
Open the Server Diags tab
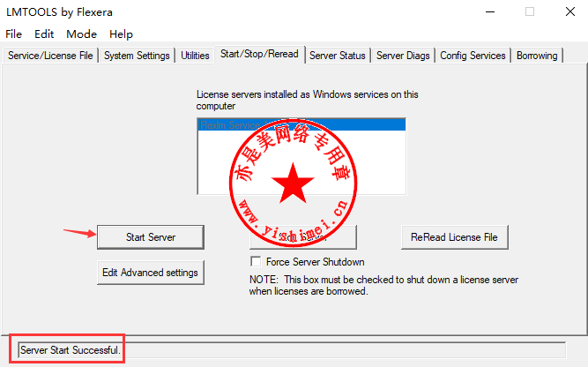click(x=403, y=56)
